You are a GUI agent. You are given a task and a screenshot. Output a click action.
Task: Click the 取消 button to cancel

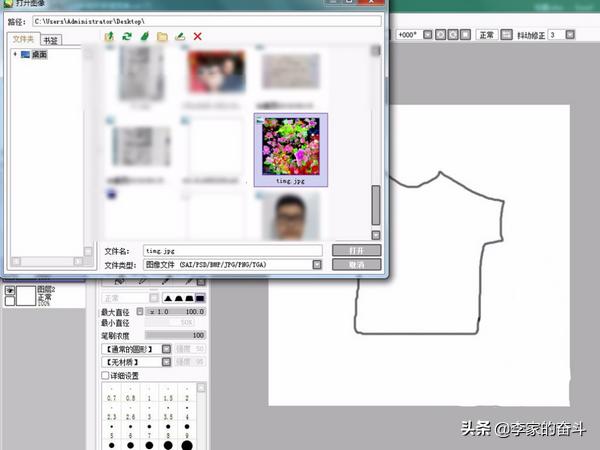[356, 265]
